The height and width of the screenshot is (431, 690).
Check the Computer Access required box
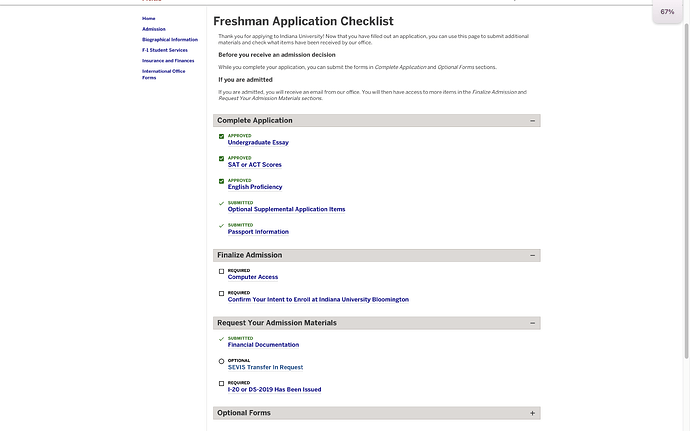[x=221, y=271]
